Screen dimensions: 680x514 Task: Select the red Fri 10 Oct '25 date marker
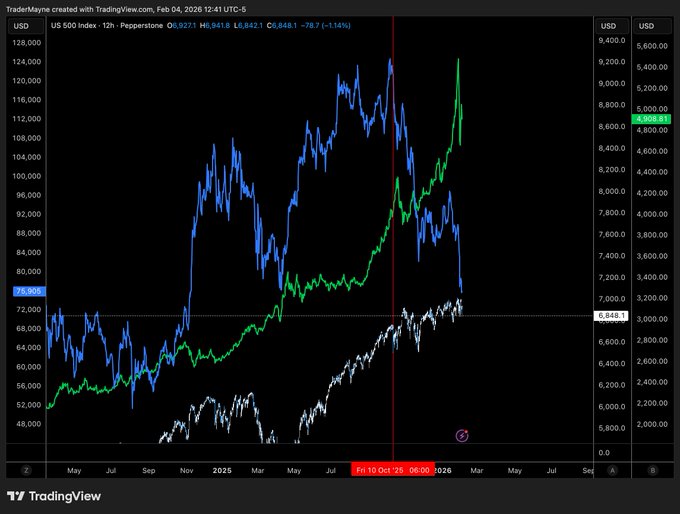click(393, 469)
